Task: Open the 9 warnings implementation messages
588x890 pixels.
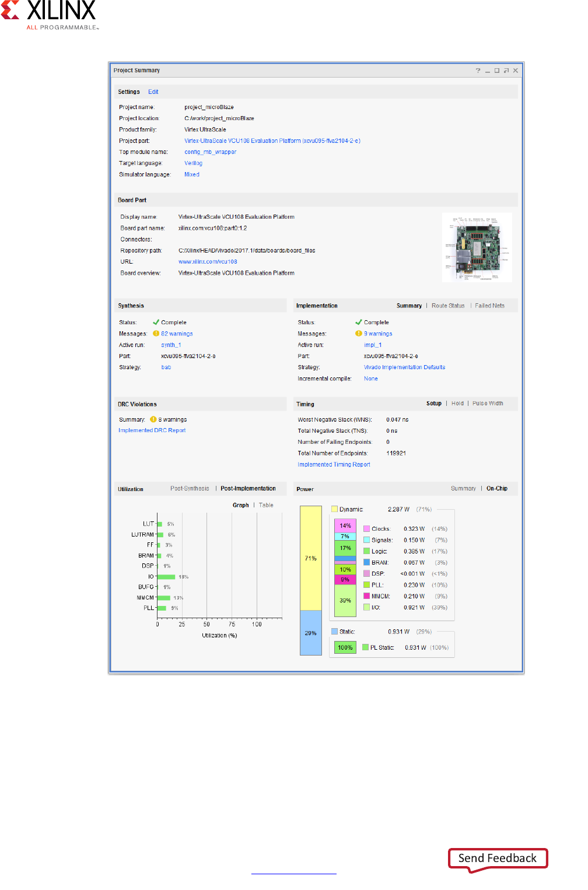Action: pos(378,334)
